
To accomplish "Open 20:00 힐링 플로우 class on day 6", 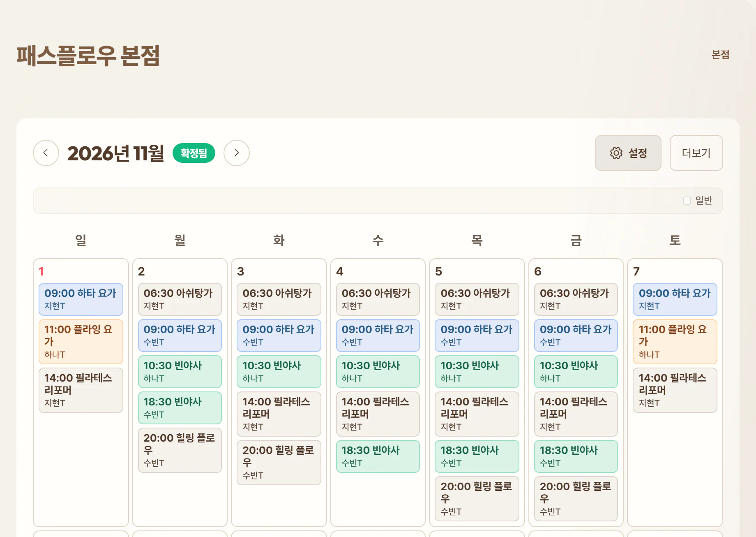I will [x=576, y=499].
